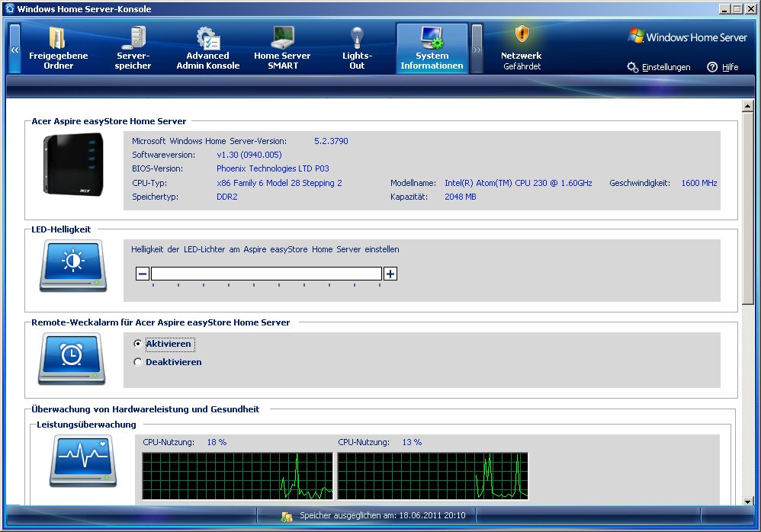Decrease LED brightness with minus button
The width and height of the screenshot is (761, 532).
(142, 274)
